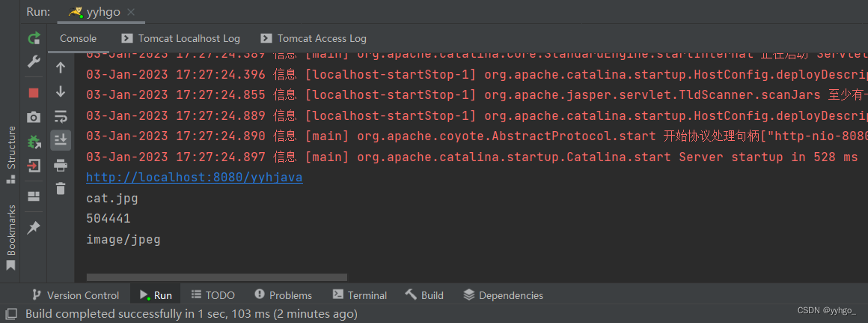Click the Server startup in 528 ms log line
Screen dimensions: 868x323
point(472,157)
